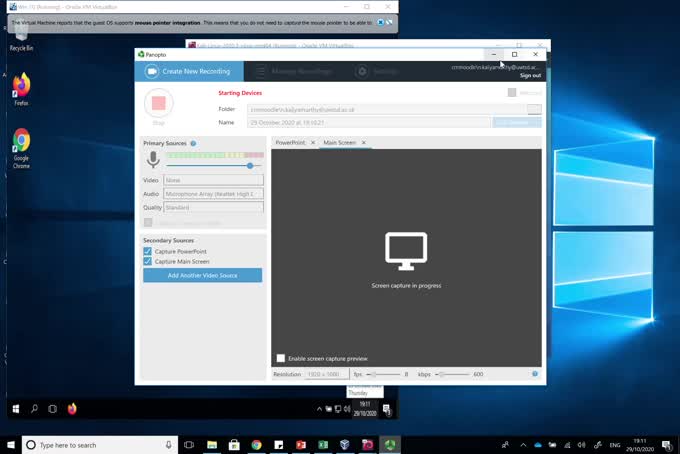Viewport: 680px width, 454px height.
Task: Open the Create New Recording tab
Action: [189, 71]
